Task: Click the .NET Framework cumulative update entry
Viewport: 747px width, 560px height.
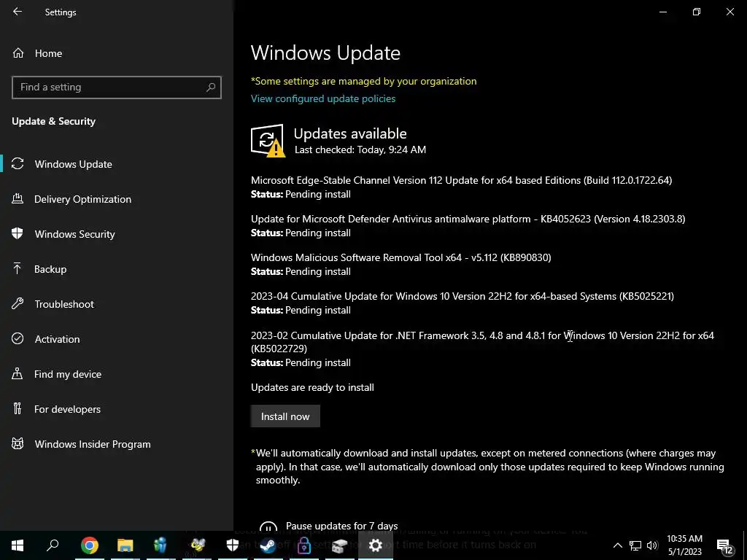Action: 482,349
